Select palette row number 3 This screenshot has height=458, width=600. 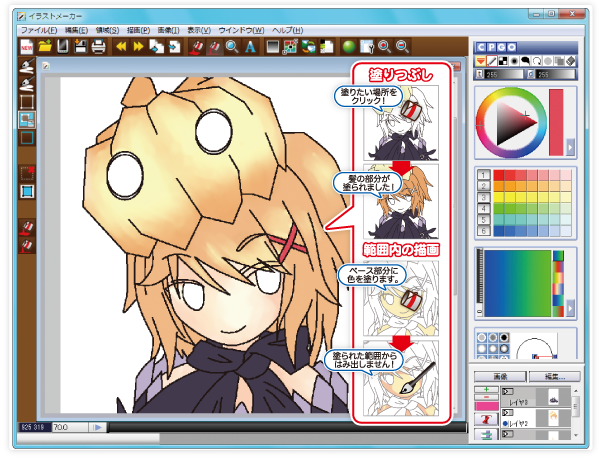483,195
